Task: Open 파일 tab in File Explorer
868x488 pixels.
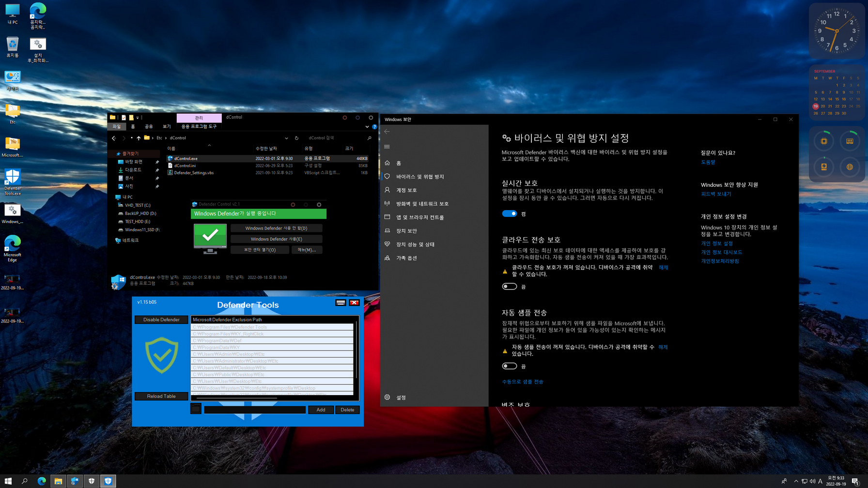Action: coord(117,126)
